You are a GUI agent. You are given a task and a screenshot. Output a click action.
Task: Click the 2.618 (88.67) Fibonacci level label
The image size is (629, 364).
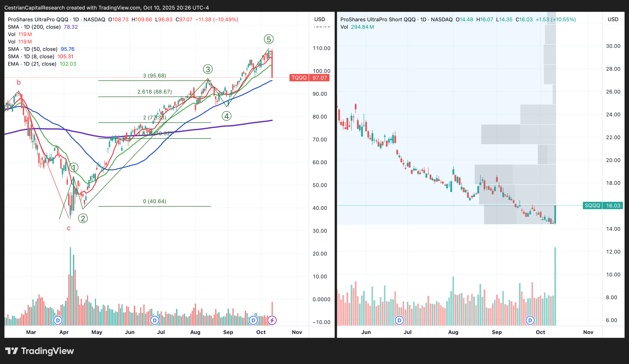pos(155,92)
